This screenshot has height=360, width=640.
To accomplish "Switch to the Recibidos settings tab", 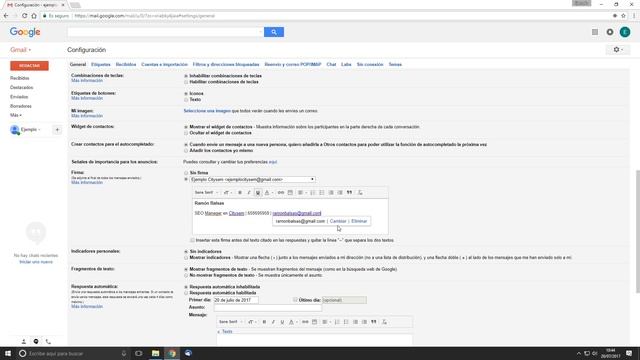I will [x=126, y=64].
